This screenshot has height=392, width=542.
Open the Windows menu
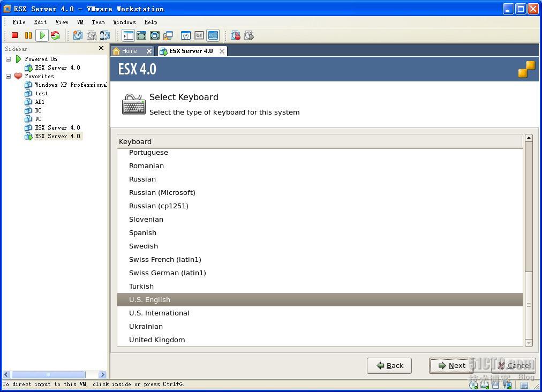[124, 22]
